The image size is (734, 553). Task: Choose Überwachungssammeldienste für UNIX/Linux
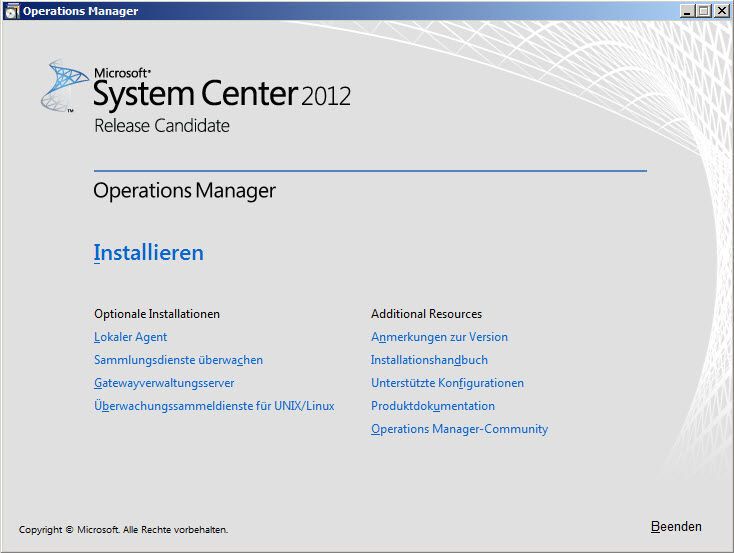(214, 406)
